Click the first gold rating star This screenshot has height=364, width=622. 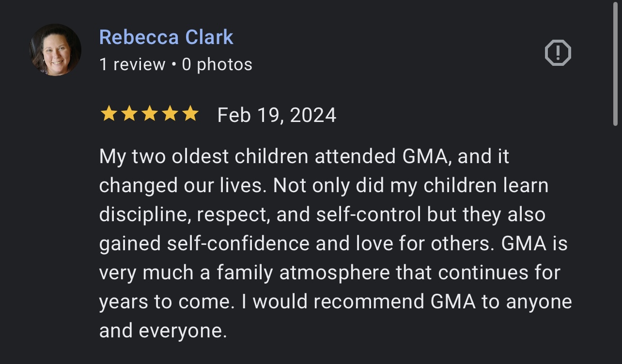[x=108, y=114]
